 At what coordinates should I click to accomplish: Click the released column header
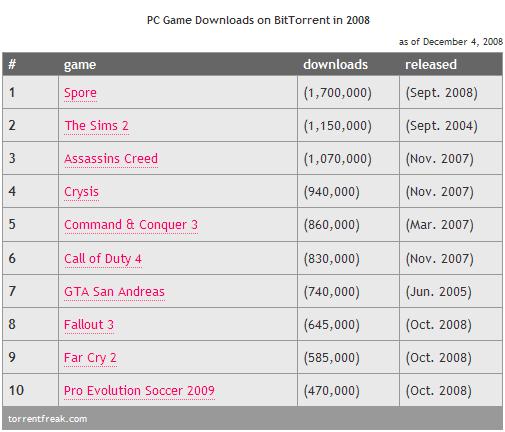point(431,64)
